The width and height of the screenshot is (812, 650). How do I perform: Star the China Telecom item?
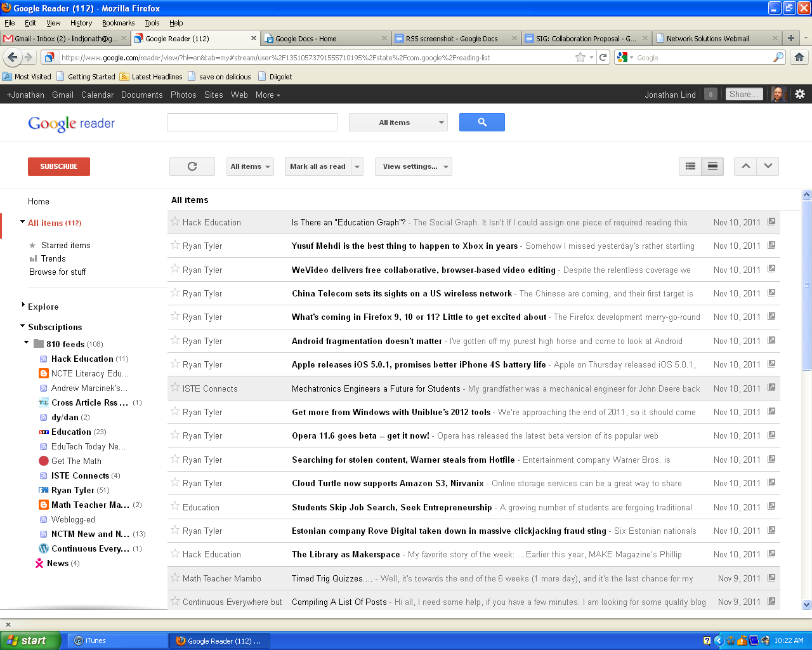(175, 293)
